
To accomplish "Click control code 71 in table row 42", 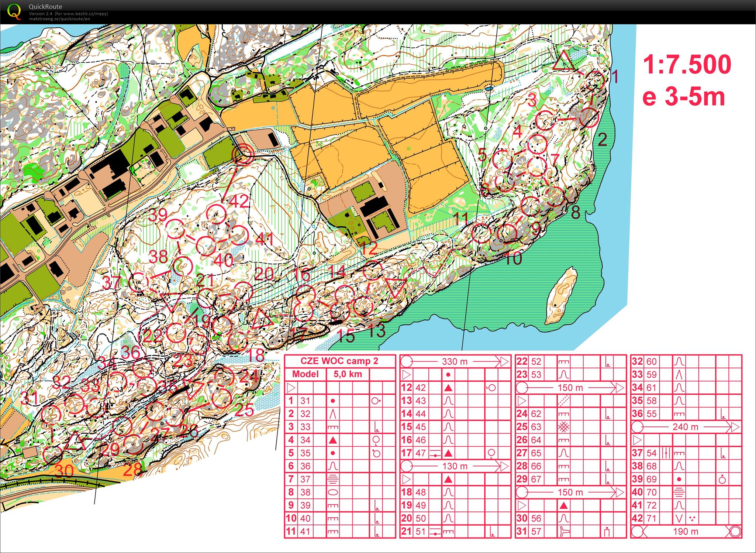I will coord(652,518).
